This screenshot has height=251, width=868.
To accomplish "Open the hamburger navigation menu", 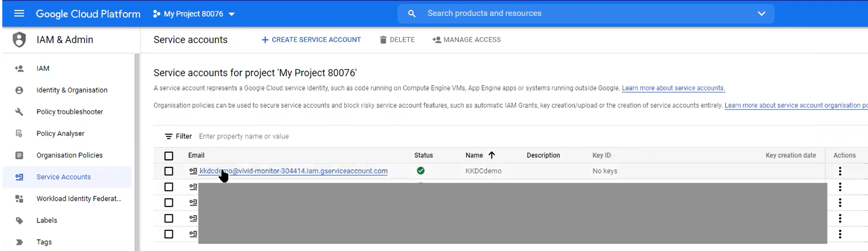I will pos(19,14).
